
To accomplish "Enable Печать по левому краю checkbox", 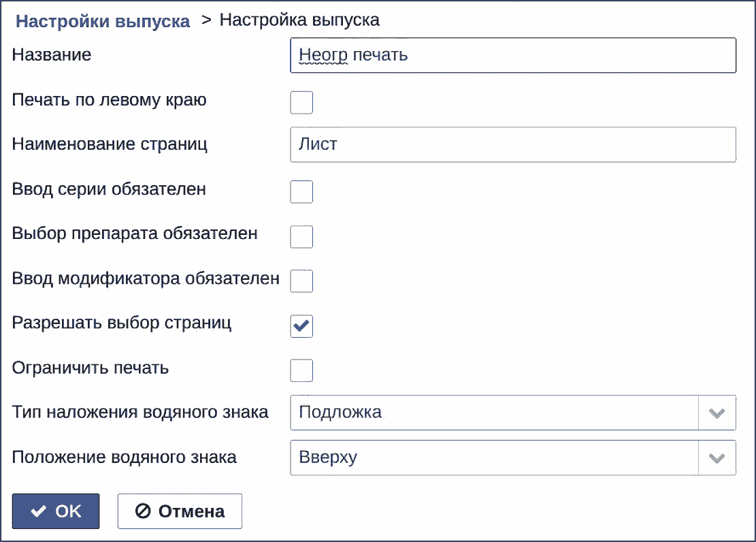I will [x=301, y=102].
